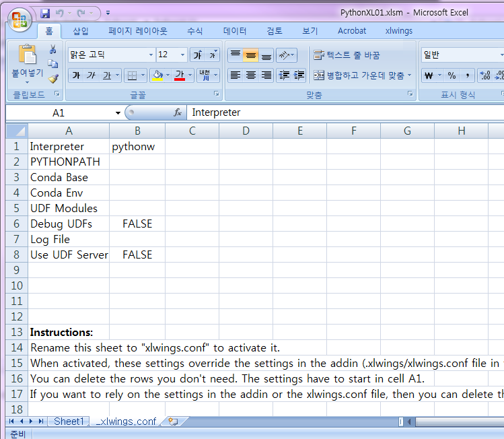Open the Office button menu
The height and width of the screenshot is (439, 504).
click(20, 20)
